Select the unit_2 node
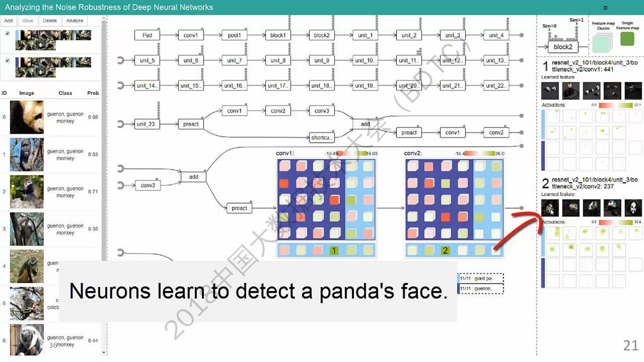This screenshot has width=644, height=362. tap(409, 35)
